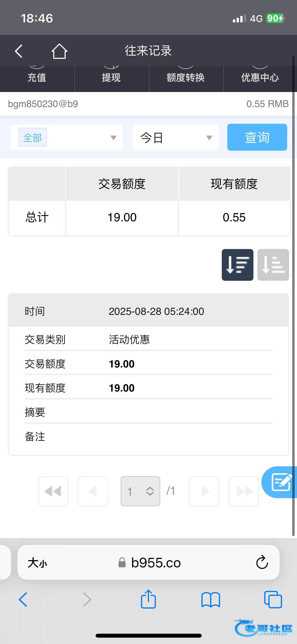Open the 大小 text size menu
The image size is (297, 644).
[37, 563]
